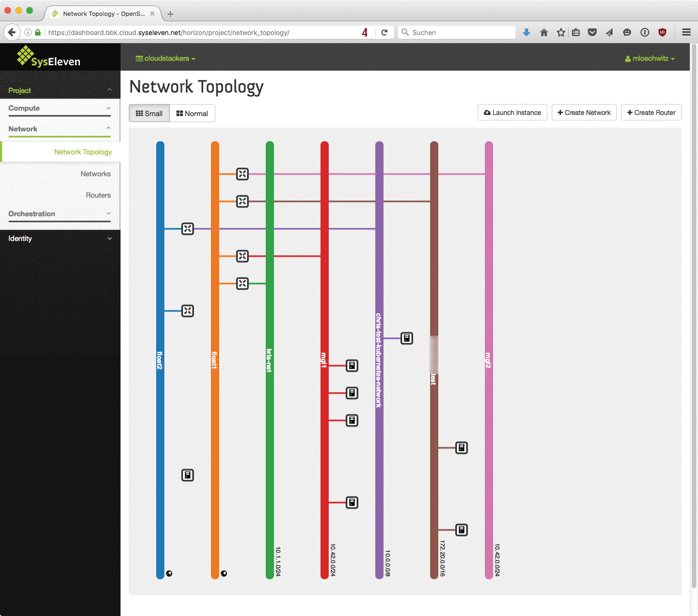Click the Launch Instance button
698x616 pixels.
point(512,112)
